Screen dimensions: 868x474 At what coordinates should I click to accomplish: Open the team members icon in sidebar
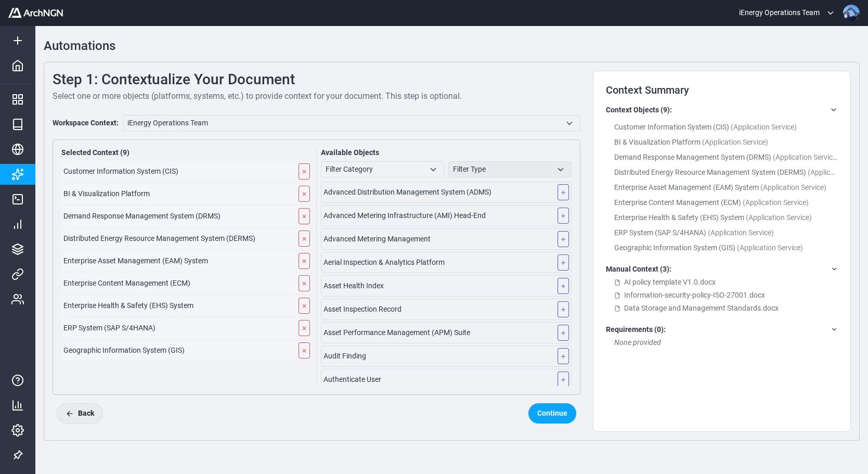[x=18, y=299]
